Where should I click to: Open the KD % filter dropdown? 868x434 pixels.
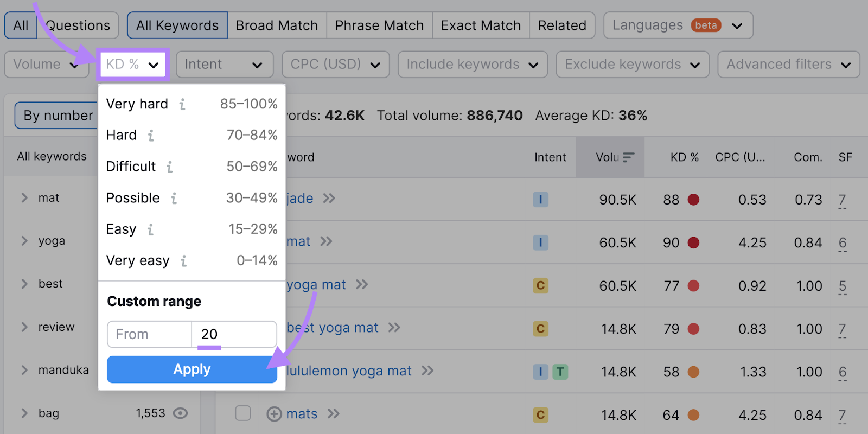tap(133, 65)
